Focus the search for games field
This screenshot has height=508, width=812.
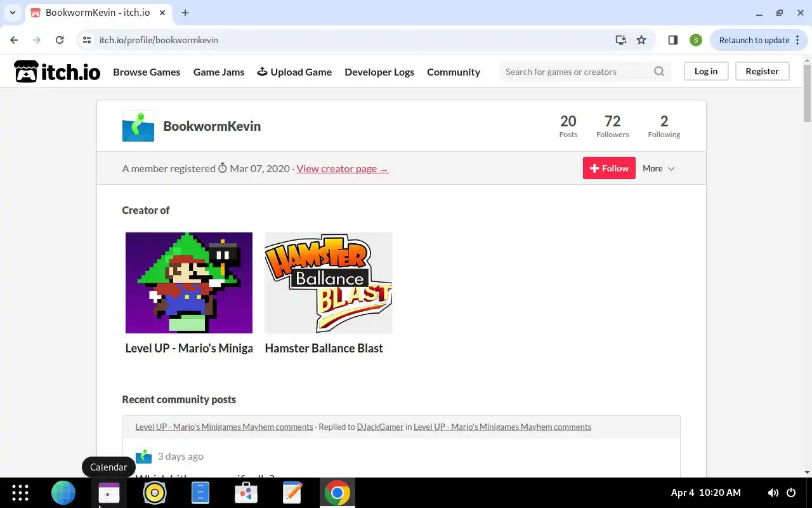pyautogui.click(x=576, y=71)
